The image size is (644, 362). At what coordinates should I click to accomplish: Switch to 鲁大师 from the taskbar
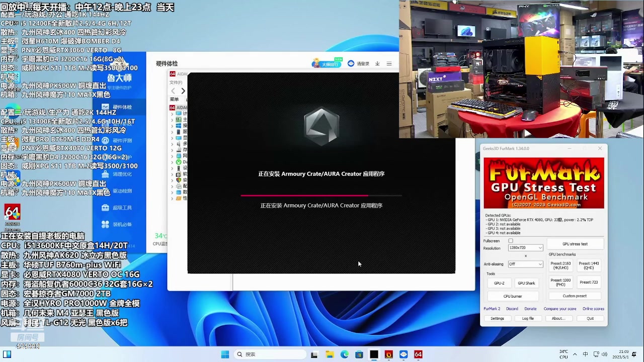[x=404, y=354]
